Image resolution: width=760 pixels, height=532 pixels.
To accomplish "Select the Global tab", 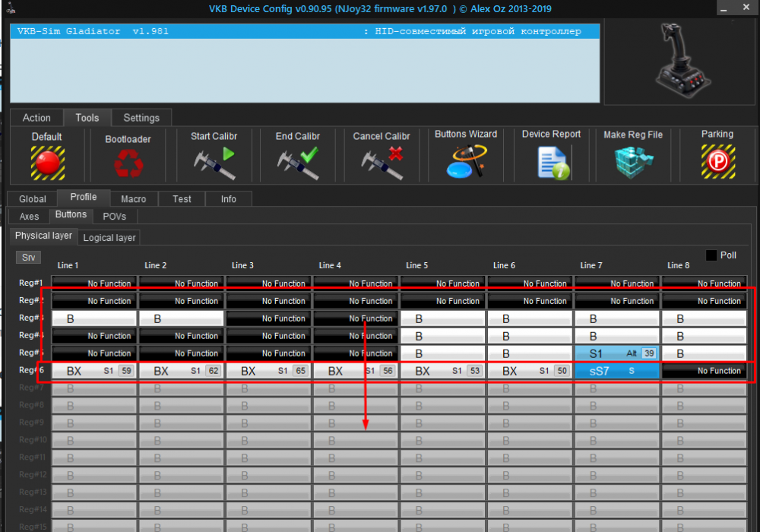I will [x=33, y=199].
